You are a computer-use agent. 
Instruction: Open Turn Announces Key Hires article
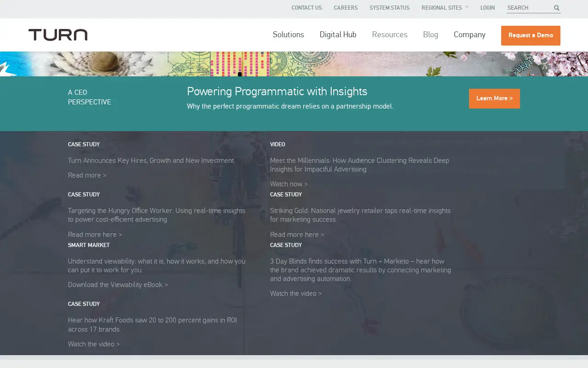tap(151, 161)
